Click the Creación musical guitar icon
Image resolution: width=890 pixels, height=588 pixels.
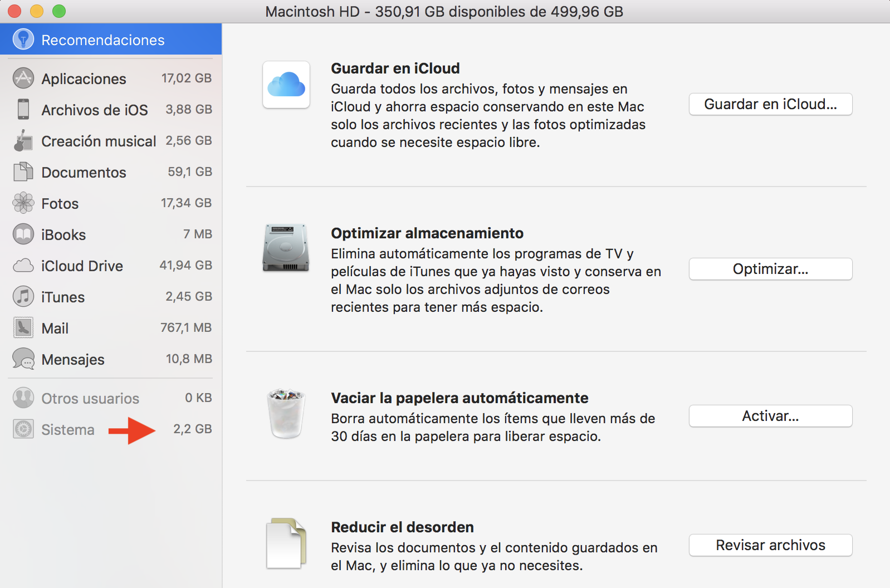click(x=23, y=141)
